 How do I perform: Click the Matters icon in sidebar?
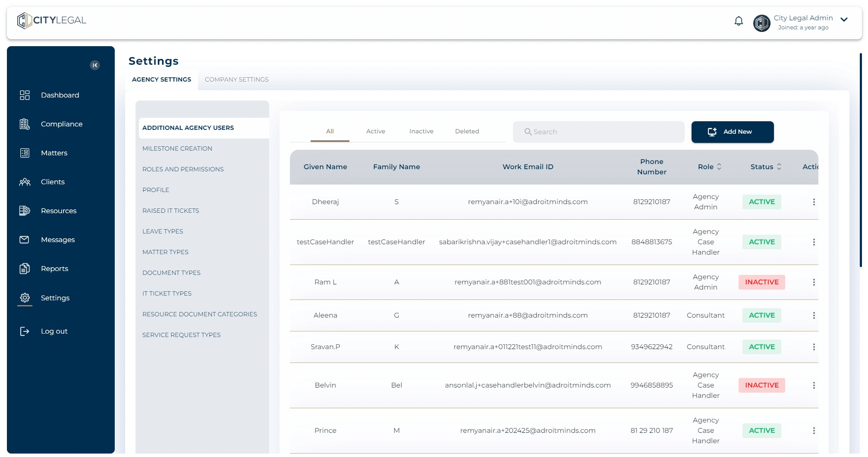click(25, 153)
